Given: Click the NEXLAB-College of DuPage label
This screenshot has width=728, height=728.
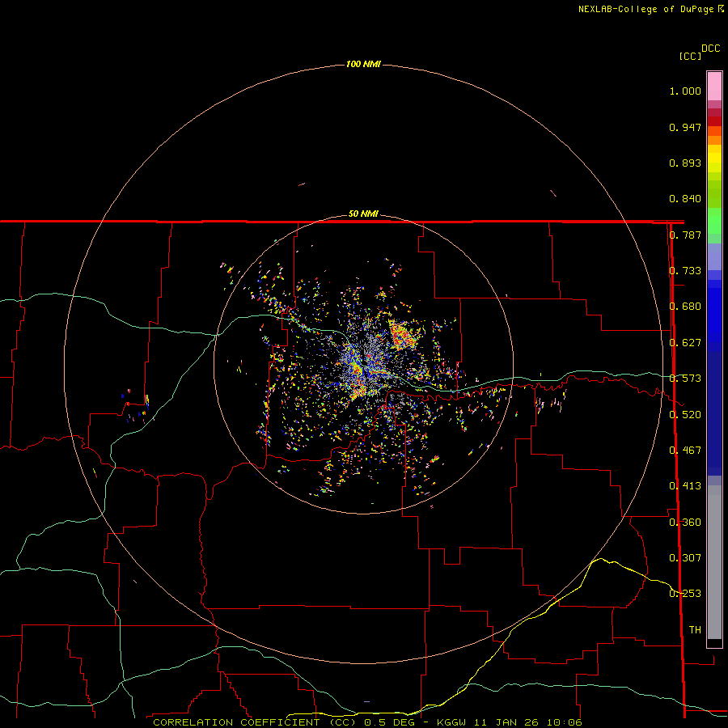Looking at the screenshot, I should 645,9.
